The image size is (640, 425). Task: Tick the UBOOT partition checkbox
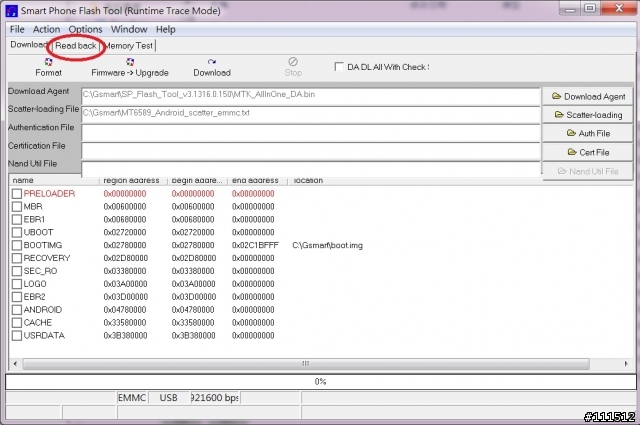(x=17, y=232)
